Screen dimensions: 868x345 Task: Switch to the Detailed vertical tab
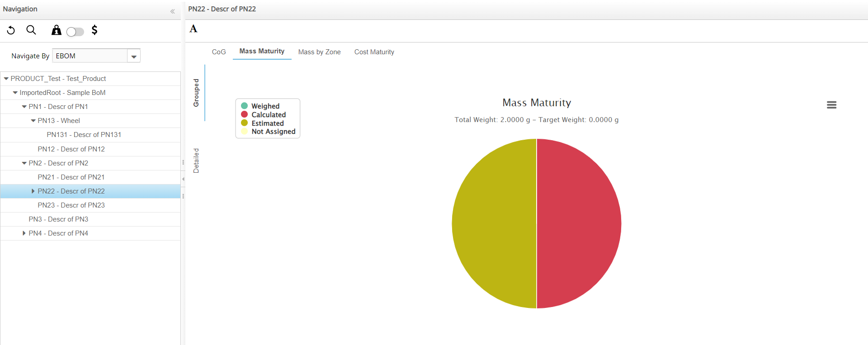click(x=196, y=161)
